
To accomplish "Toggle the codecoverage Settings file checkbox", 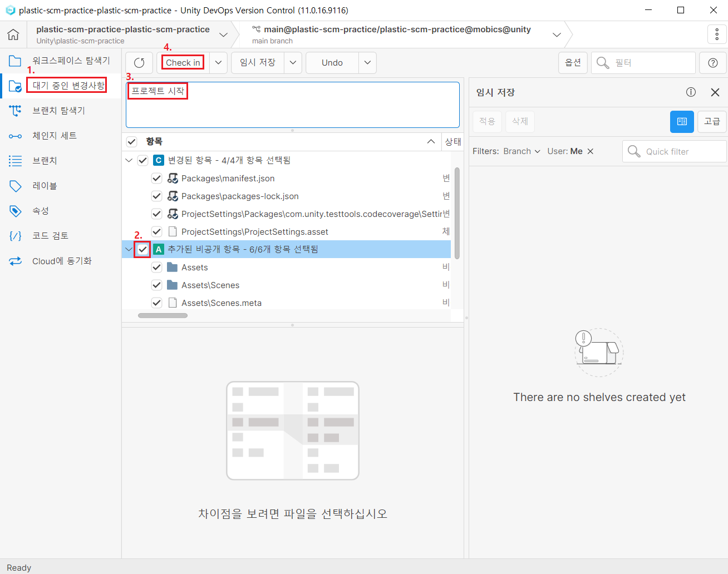I will click(x=156, y=214).
